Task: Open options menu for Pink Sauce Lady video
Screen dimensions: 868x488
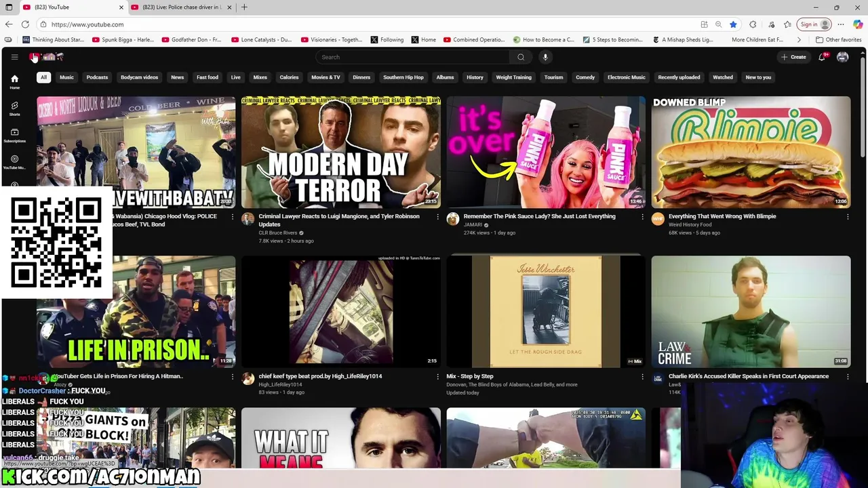Action: point(643,217)
